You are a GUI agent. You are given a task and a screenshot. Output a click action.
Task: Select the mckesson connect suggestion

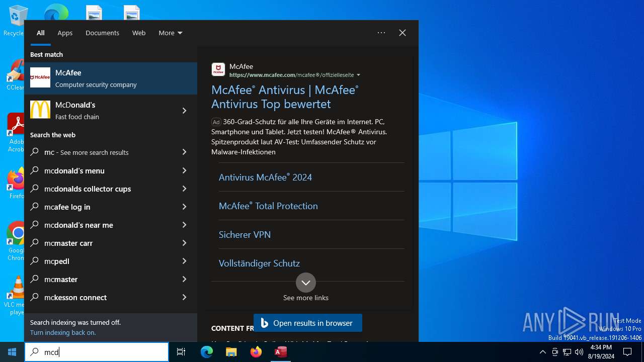[x=111, y=297]
